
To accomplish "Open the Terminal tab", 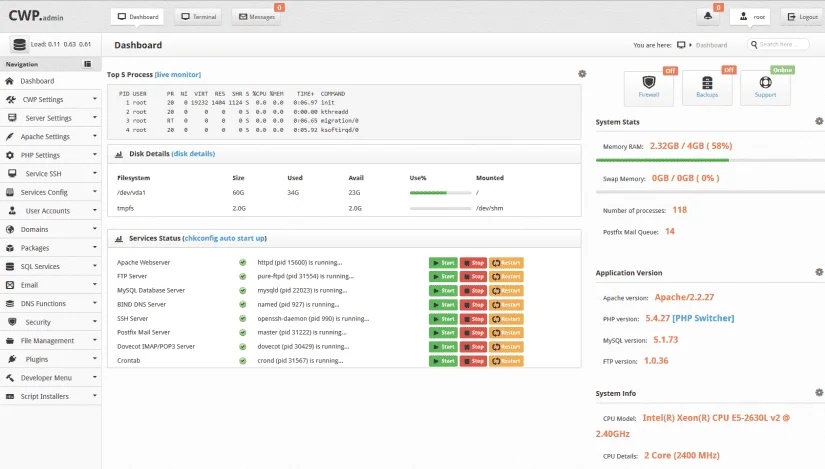I will [x=198, y=17].
